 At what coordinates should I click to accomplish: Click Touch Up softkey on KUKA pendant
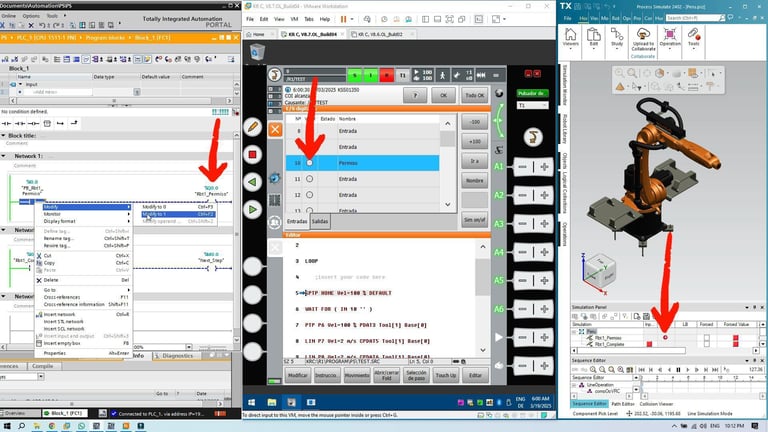coord(446,375)
